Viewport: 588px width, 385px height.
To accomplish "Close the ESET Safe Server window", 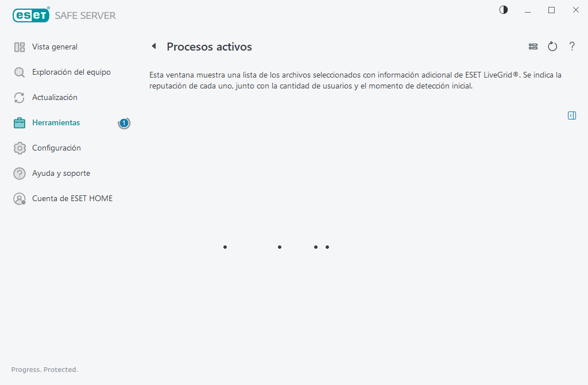I will click(x=576, y=10).
